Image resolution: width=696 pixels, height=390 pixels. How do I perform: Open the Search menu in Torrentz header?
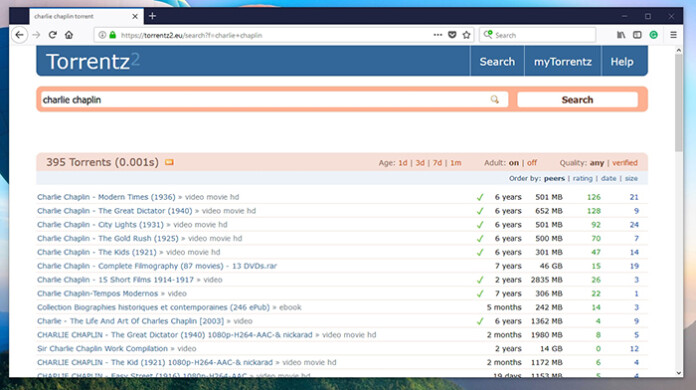[x=497, y=62]
